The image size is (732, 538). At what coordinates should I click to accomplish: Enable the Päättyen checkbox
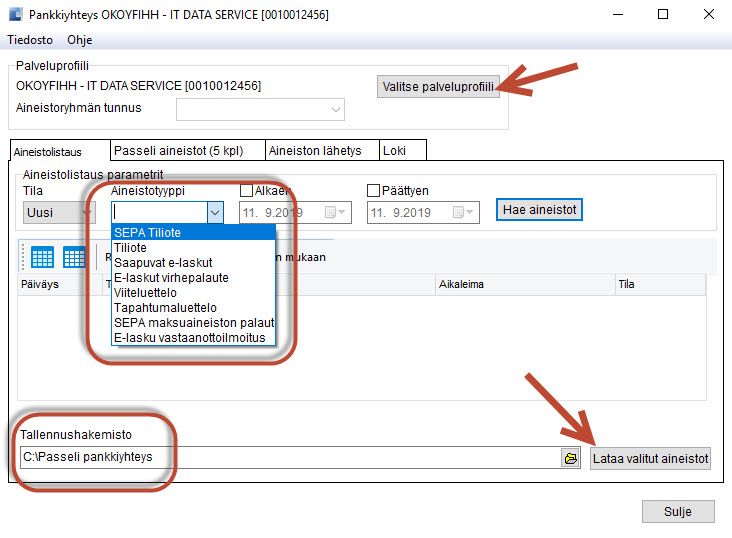(373, 191)
